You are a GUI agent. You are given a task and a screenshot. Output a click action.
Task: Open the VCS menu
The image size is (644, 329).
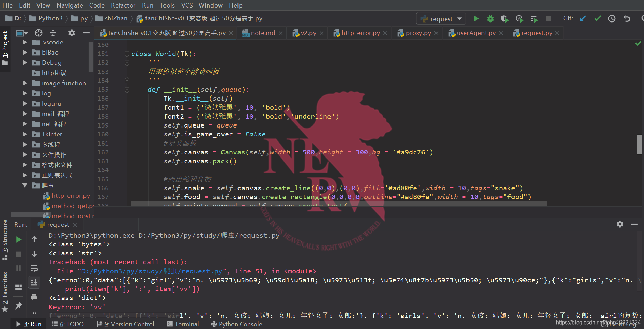(x=187, y=5)
